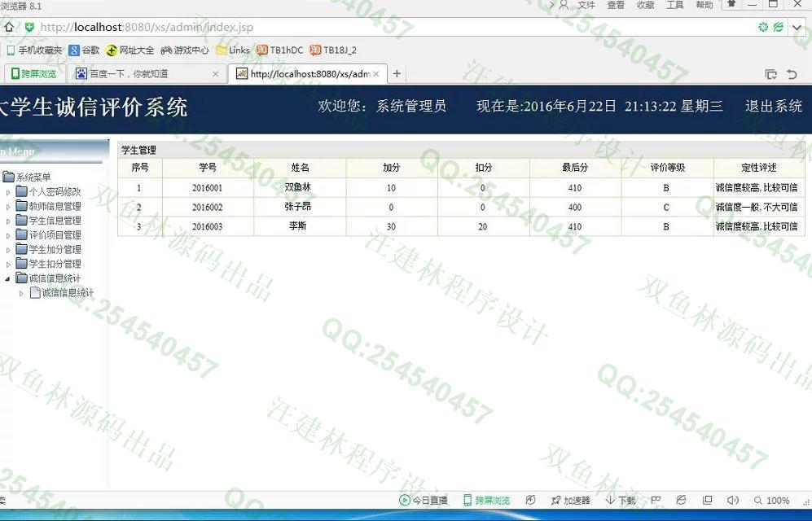Open the 游戏中心 bookmark
This screenshot has width=812, height=521.
[185, 50]
